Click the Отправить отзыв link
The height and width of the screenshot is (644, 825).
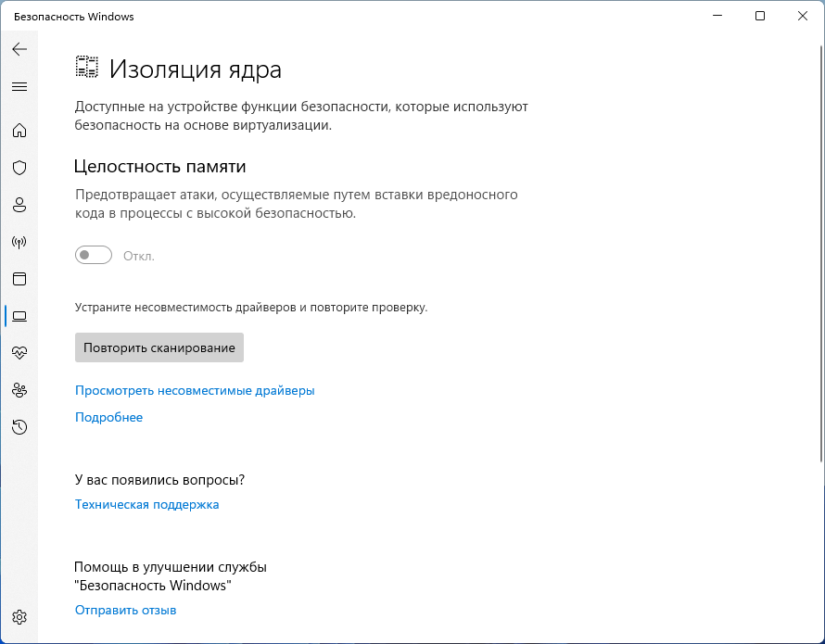tap(125, 611)
